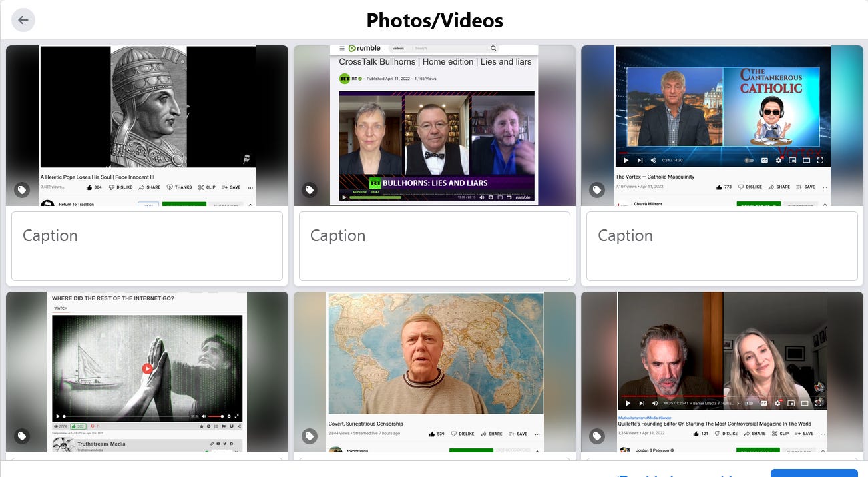
Task: Tag the Jordan B Peterson Quillette photo
Action: coord(597,436)
